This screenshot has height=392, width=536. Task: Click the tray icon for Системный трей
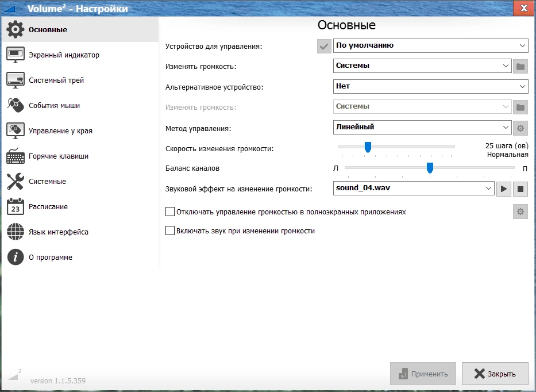pos(16,80)
